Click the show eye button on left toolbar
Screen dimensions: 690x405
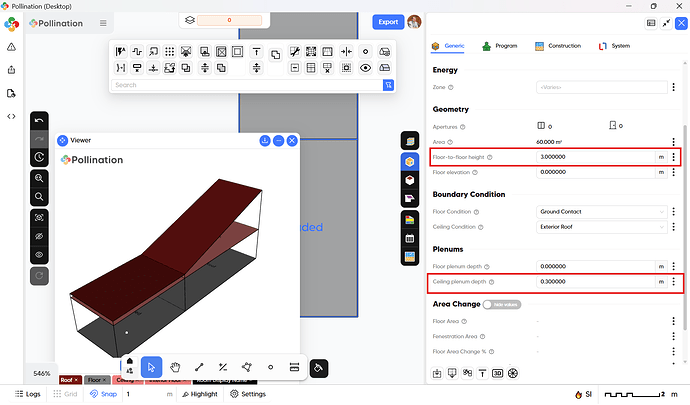point(39,255)
